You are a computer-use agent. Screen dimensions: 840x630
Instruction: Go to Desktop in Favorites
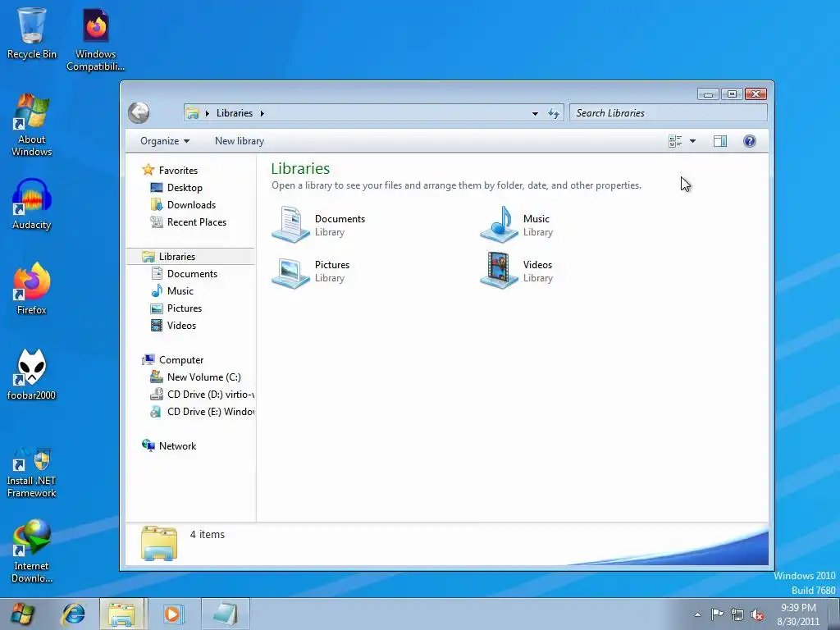[x=185, y=188]
